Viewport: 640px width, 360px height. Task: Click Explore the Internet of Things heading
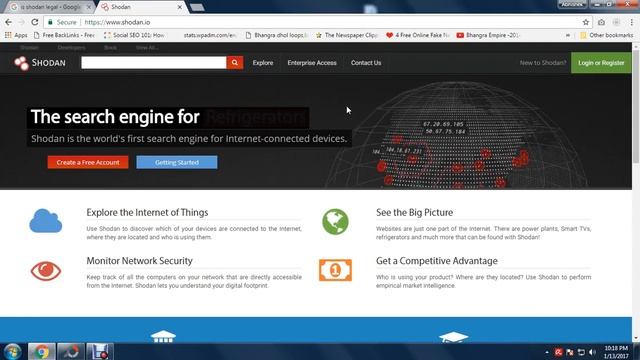point(147,212)
